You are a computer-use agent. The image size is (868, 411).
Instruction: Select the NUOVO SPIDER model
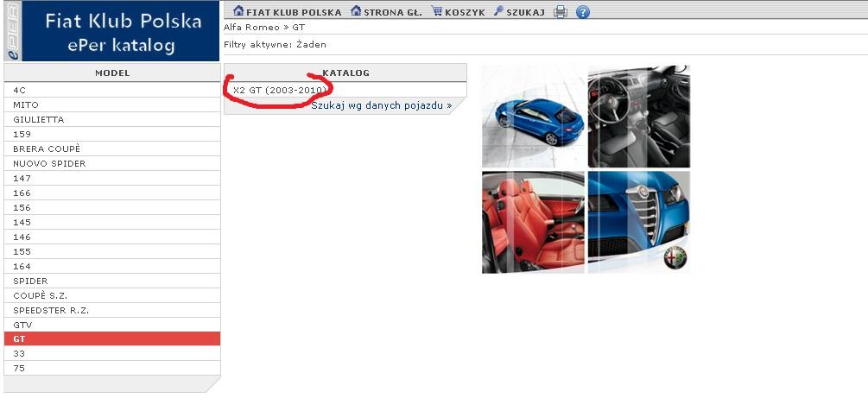coord(112,163)
